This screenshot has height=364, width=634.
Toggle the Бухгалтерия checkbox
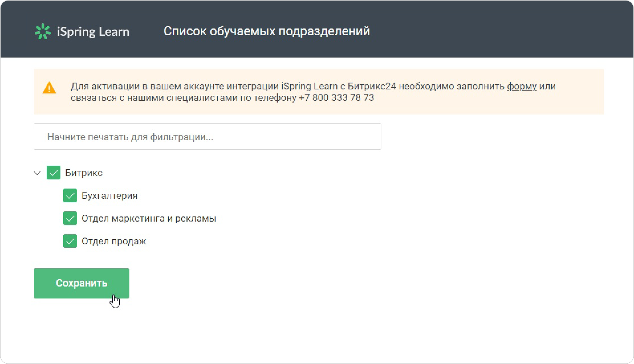click(x=70, y=195)
